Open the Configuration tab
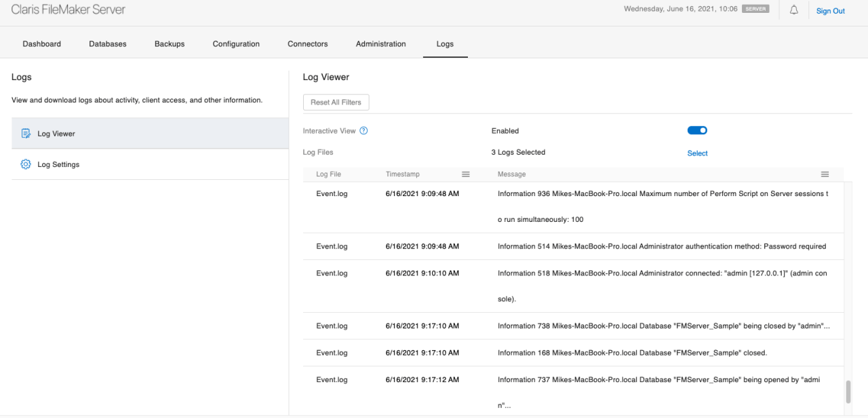Image resolution: width=868 pixels, height=418 pixels. pos(236,44)
